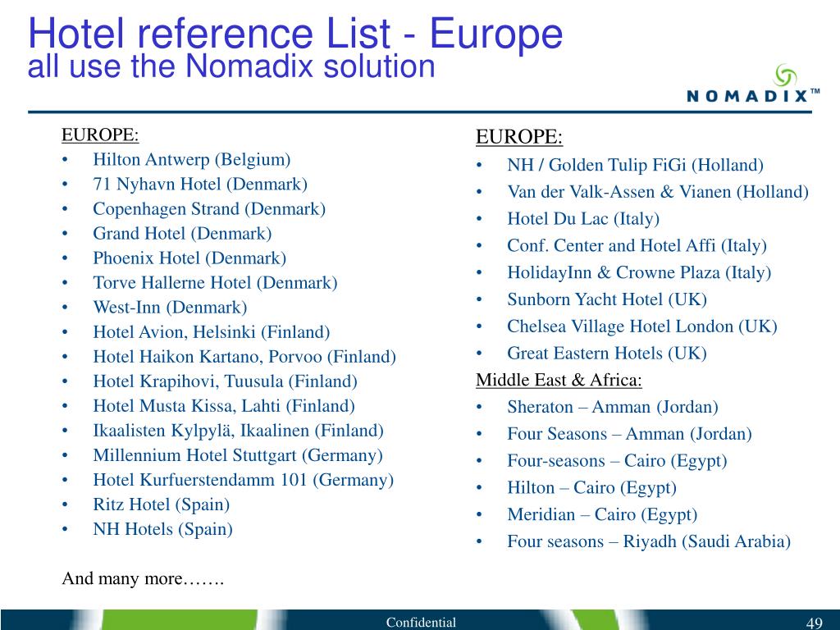The height and width of the screenshot is (630, 840).
Task: Click 'Hotel Krapihovi, Tuusula (Finland)'
Action: [x=225, y=381]
